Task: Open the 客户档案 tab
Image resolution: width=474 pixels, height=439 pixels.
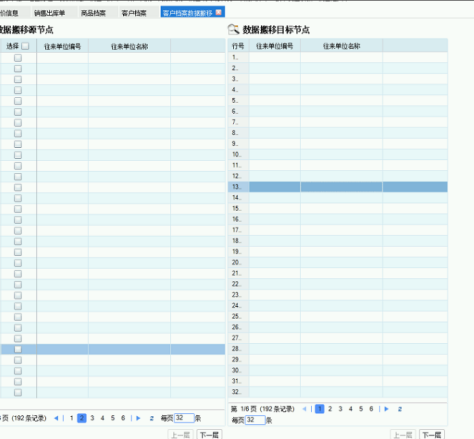Action: coord(134,13)
